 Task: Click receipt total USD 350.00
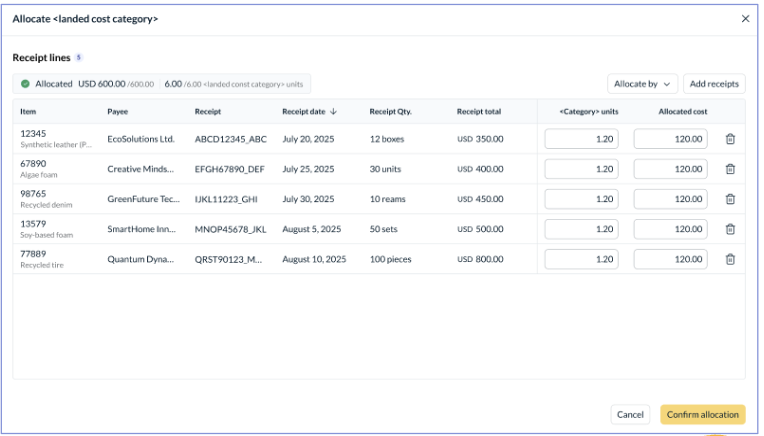tap(480, 139)
